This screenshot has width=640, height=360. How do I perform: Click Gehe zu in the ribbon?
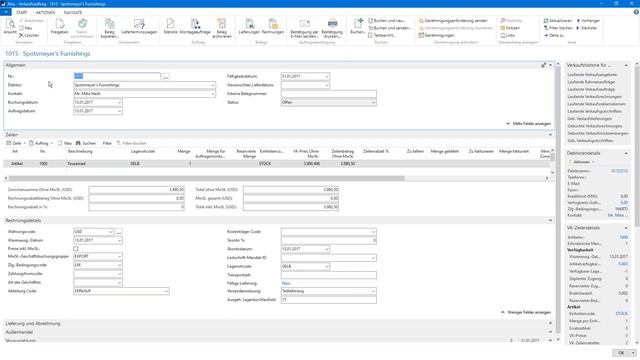coord(553,36)
